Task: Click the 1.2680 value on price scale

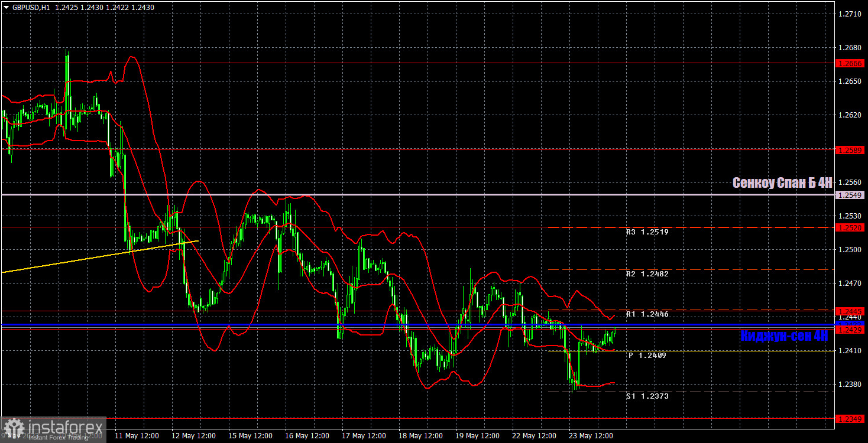Action: pyautogui.click(x=851, y=47)
